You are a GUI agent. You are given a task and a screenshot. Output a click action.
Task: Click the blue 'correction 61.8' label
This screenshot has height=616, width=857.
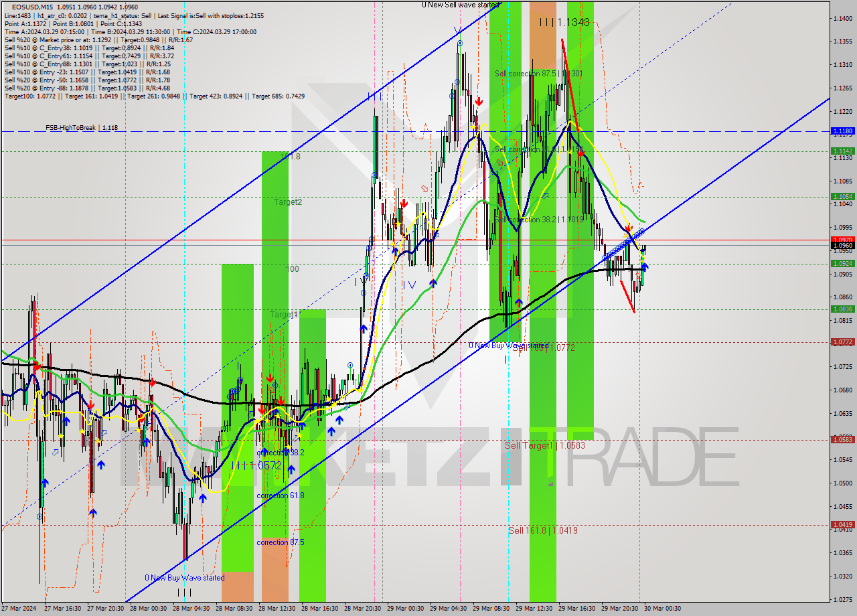[281, 495]
